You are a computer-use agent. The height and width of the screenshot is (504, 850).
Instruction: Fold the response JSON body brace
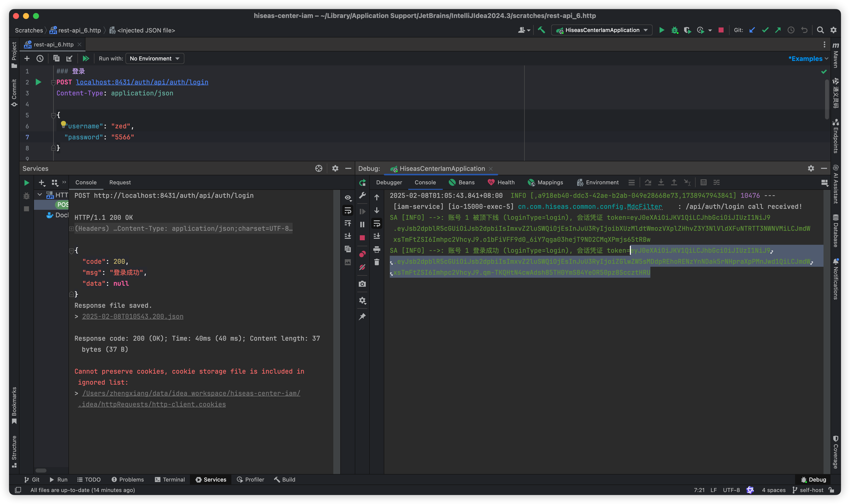point(71,251)
